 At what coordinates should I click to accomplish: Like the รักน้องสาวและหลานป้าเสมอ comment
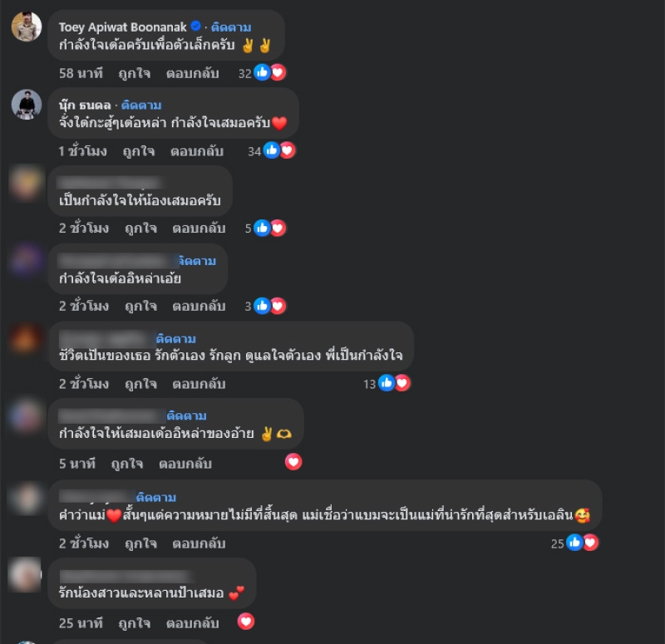tap(134, 623)
